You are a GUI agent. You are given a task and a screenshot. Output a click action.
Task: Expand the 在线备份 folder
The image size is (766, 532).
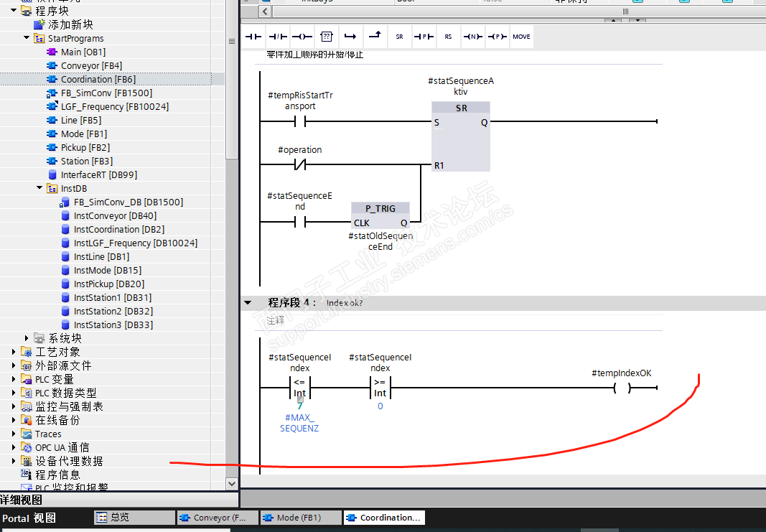click(14, 420)
